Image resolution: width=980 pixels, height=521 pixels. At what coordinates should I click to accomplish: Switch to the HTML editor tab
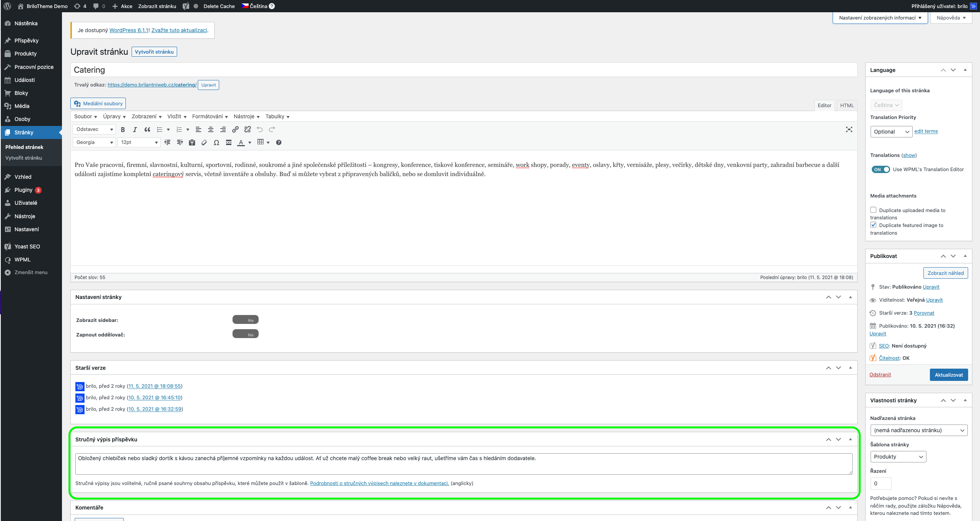tap(847, 105)
